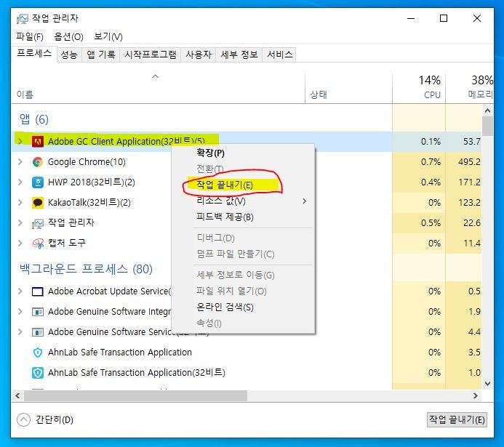Click the KakaoTalk process icon

click(x=38, y=203)
